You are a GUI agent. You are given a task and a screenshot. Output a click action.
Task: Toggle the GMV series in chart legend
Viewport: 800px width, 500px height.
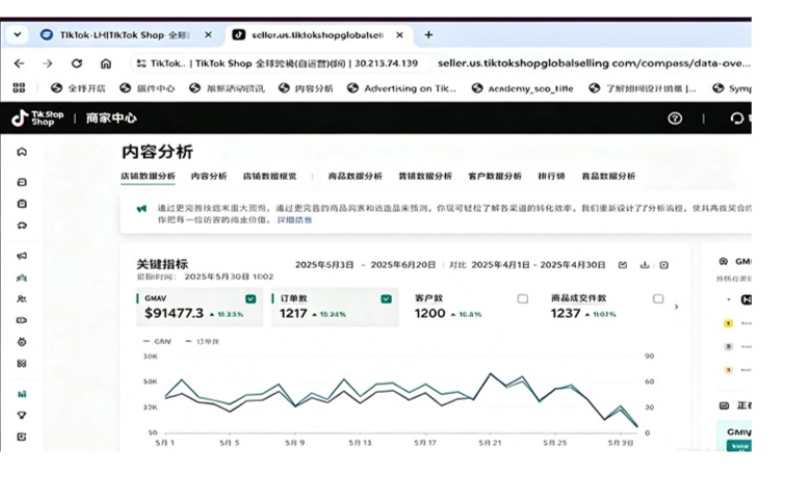coord(158,341)
